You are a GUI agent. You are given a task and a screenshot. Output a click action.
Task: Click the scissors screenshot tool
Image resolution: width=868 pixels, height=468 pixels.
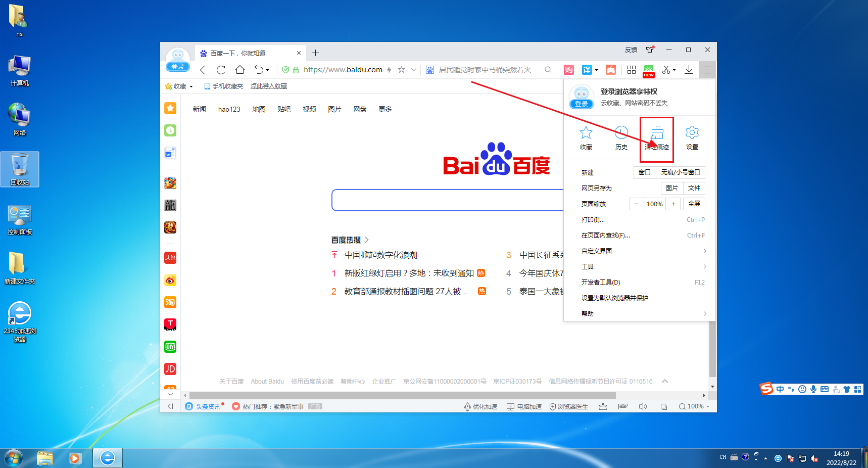(666, 70)
